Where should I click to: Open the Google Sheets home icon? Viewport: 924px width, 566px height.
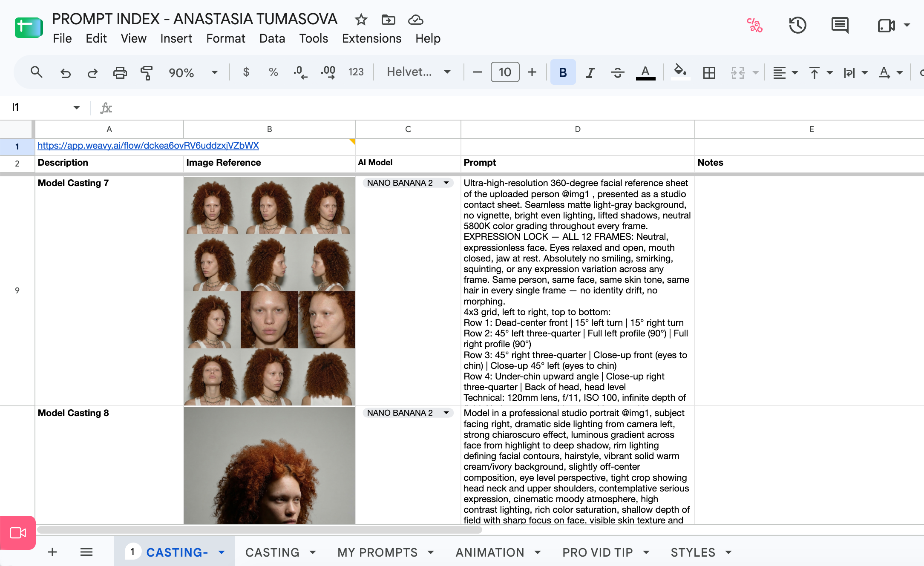29,28
